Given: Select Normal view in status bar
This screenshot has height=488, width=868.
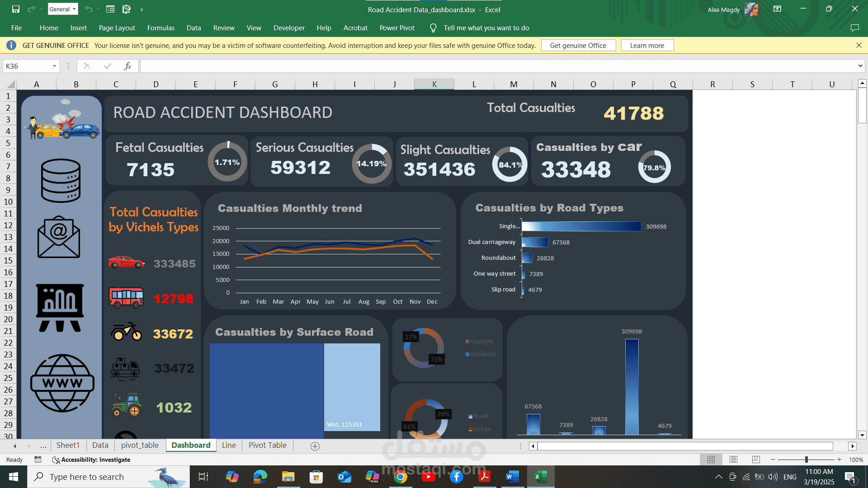Looking at the screenshot, I should pyautogui.click(x=711, y=460).
